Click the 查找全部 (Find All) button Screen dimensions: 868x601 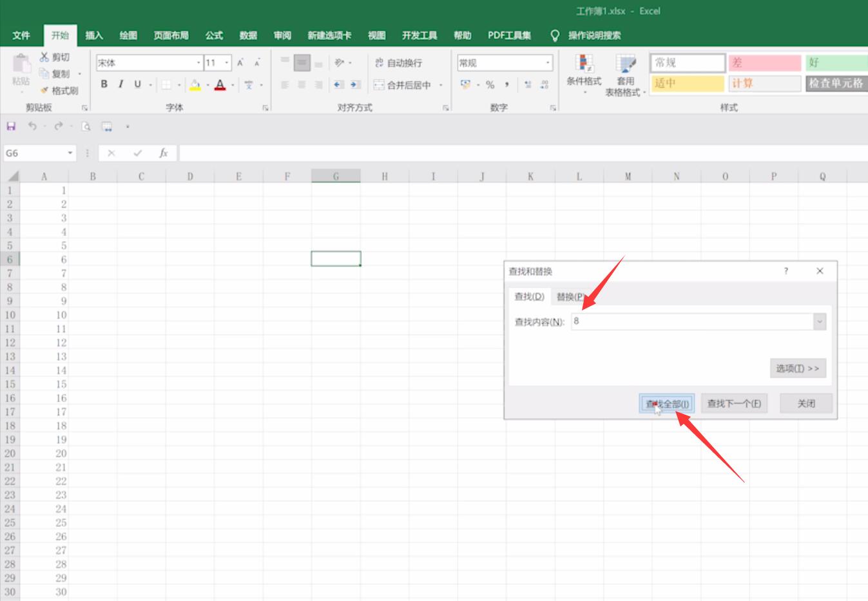667,404
